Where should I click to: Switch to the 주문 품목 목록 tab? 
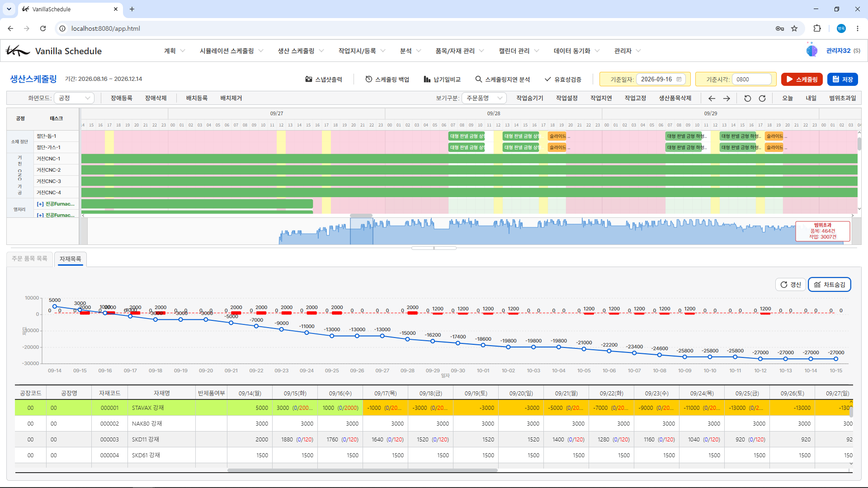click(30, 258)
